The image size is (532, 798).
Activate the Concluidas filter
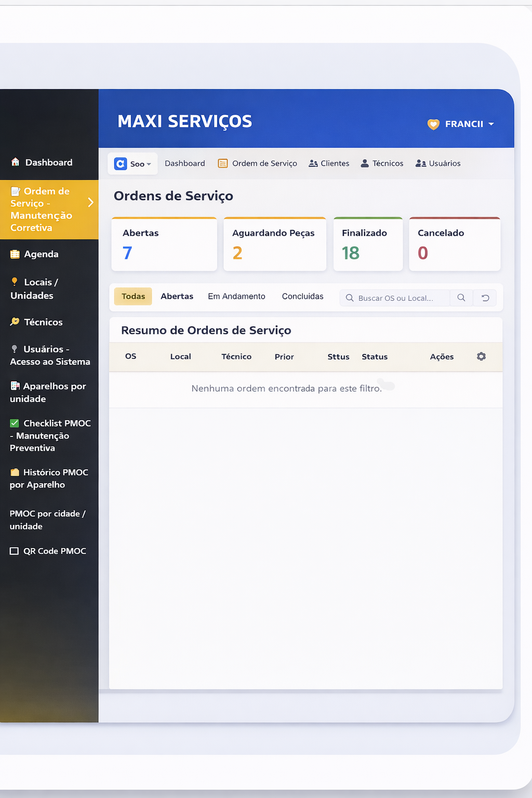[x=302, y=296]
